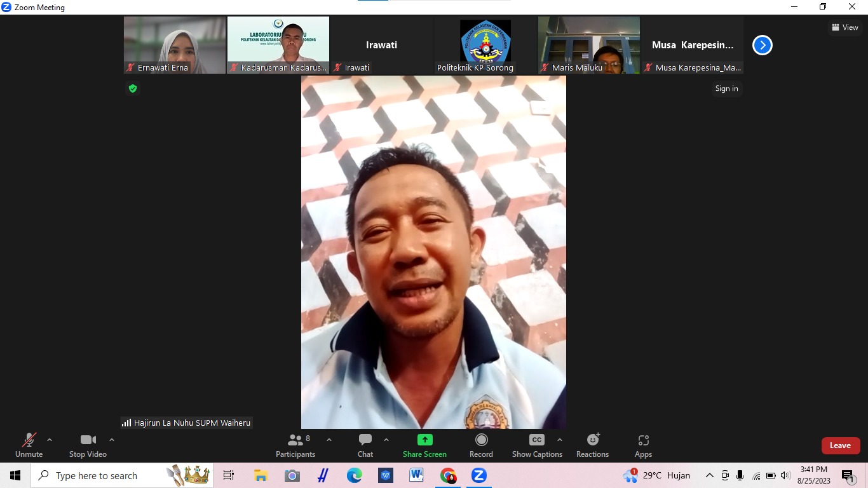Show next page of participant thumbnails
Image resolution: width=868 pixels, height=488 pixels.
point(762,45)
